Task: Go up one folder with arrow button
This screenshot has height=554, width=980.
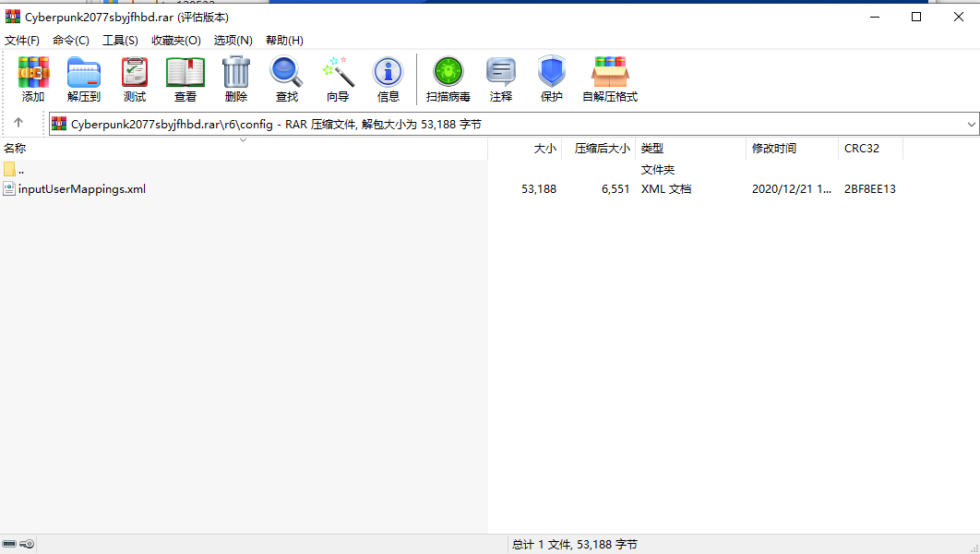Action: [18, 123]
